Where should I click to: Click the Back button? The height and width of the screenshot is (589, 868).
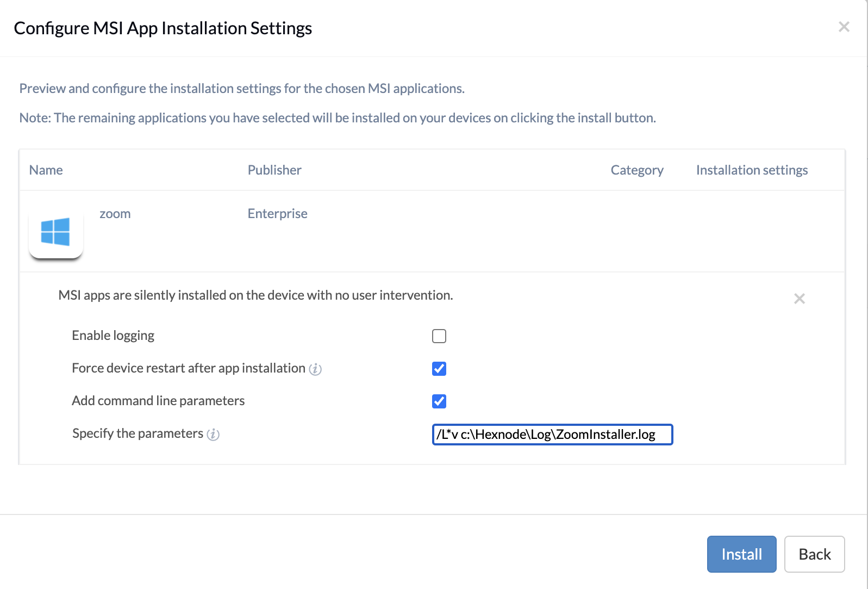point(814,554)
